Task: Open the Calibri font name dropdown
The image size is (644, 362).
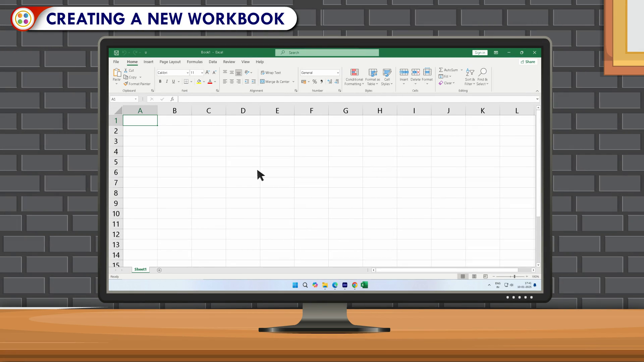Action: tap(187, 73)
